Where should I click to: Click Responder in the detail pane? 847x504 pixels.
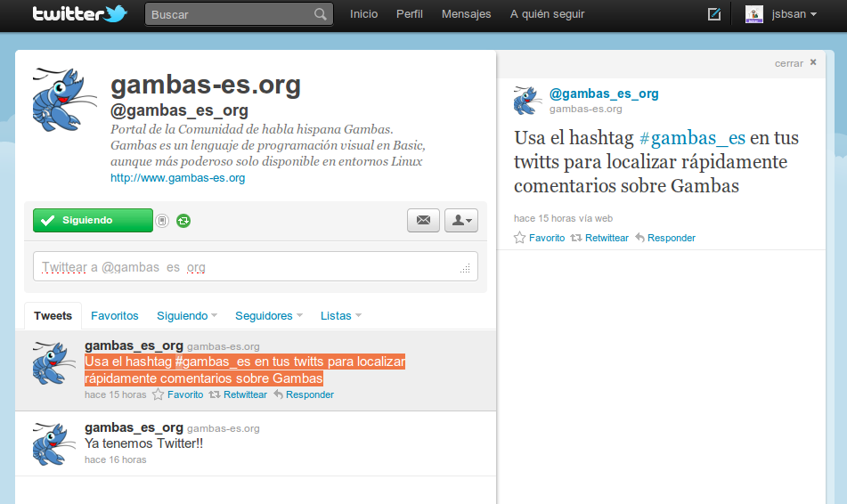coord(672,238)
